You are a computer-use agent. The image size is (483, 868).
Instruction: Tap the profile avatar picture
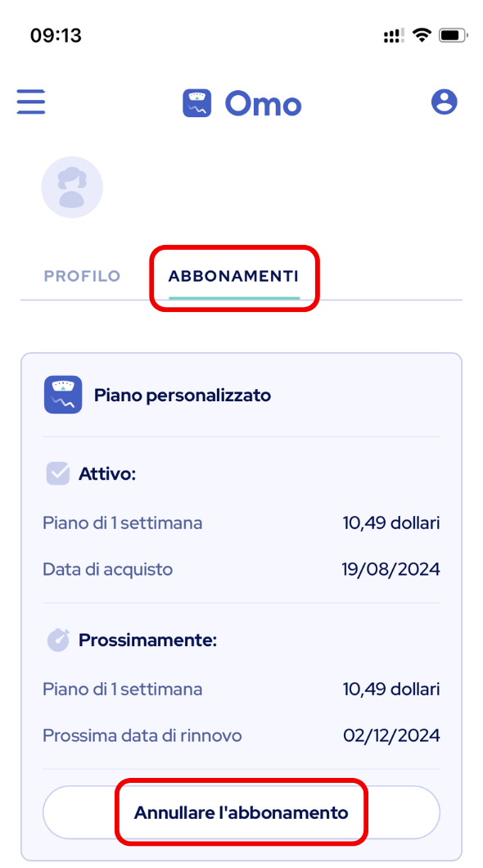point(72,187)
